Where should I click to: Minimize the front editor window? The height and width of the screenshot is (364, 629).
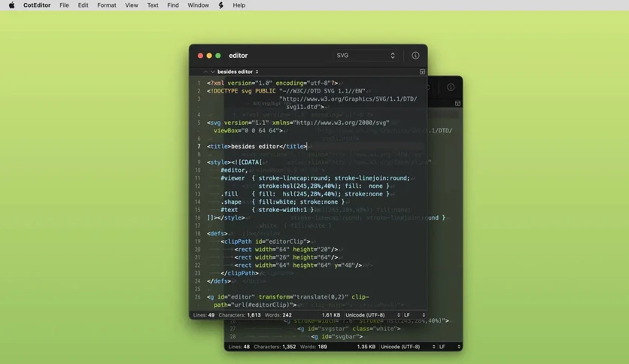(x=209, y=56)
